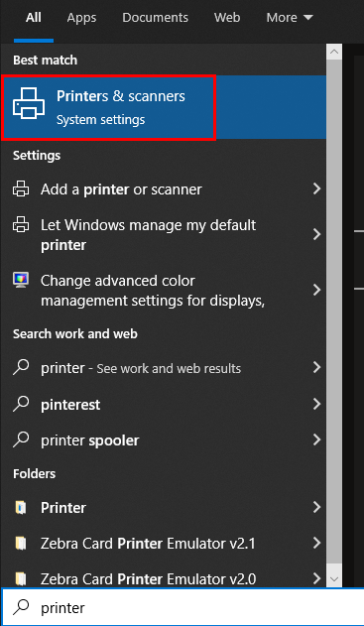Open the 'Printer' folder result

click(x=164, y=507)
